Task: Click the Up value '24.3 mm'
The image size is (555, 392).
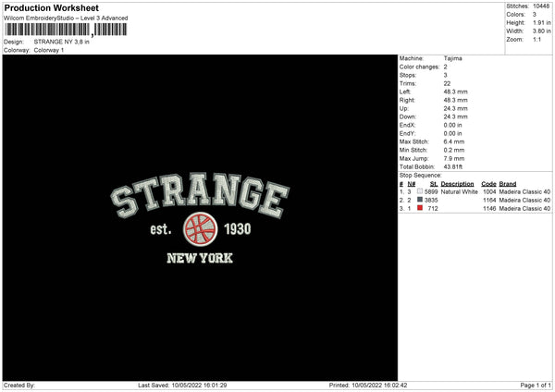Action: 455,108
